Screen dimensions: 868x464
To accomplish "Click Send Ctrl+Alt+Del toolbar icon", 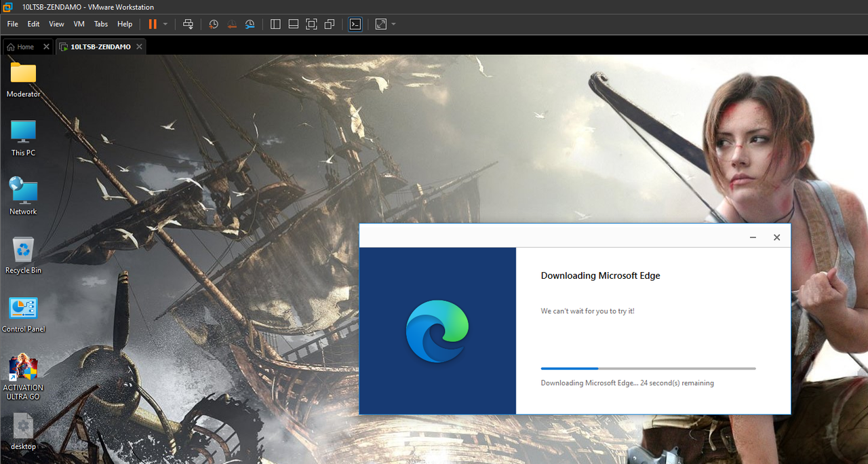I will pos(189,24).
